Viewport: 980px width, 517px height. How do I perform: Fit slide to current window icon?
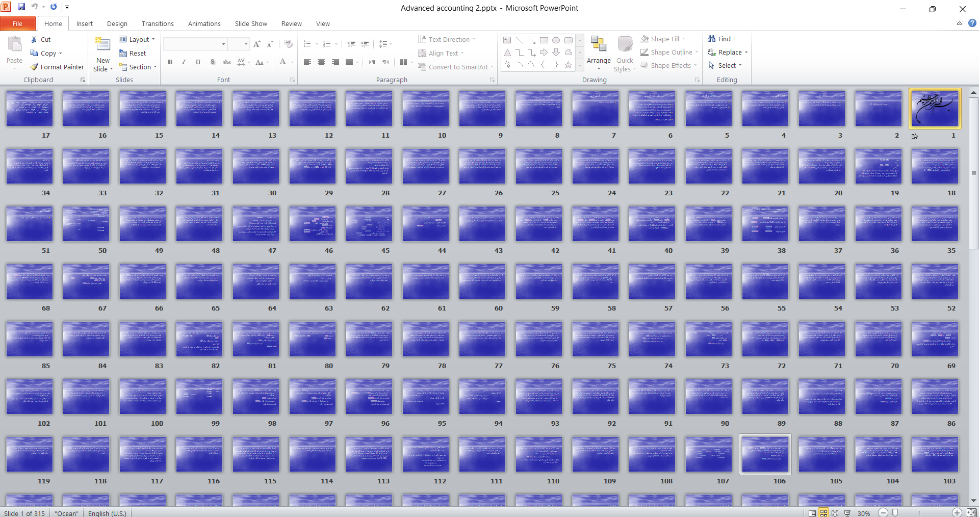[x=971, y=513]
